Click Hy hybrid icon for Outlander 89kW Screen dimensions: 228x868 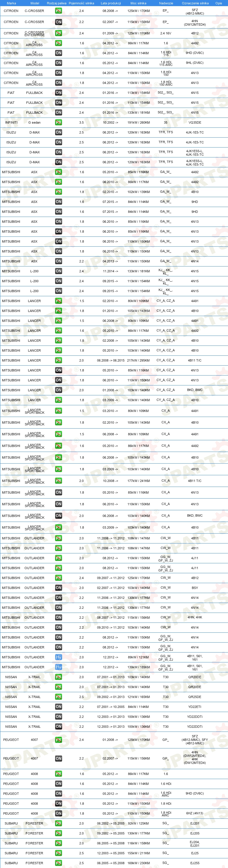point(59,657)
